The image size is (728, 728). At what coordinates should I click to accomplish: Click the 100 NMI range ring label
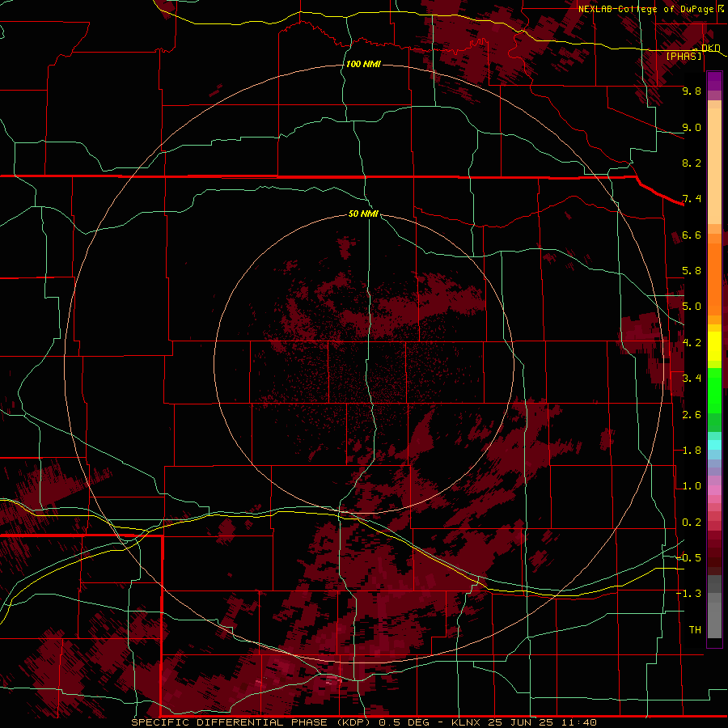click(x=363, y=64)
